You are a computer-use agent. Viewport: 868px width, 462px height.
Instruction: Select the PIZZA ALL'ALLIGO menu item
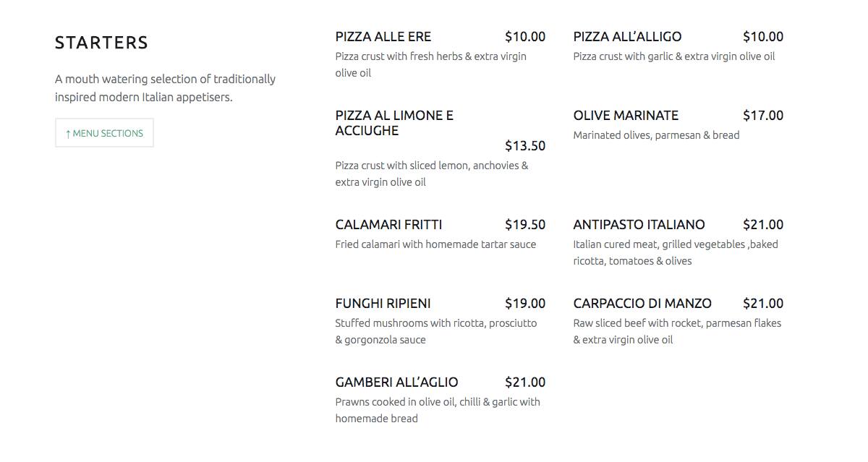click(626, 36)
